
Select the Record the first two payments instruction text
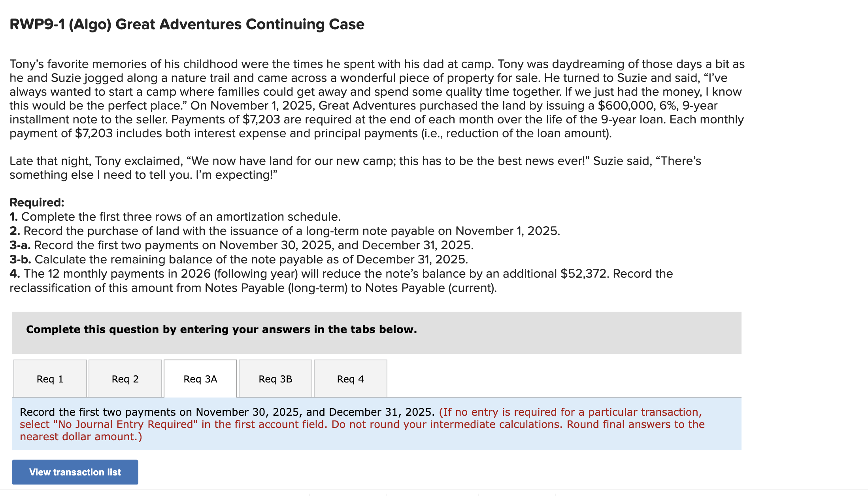pos(227,411)
